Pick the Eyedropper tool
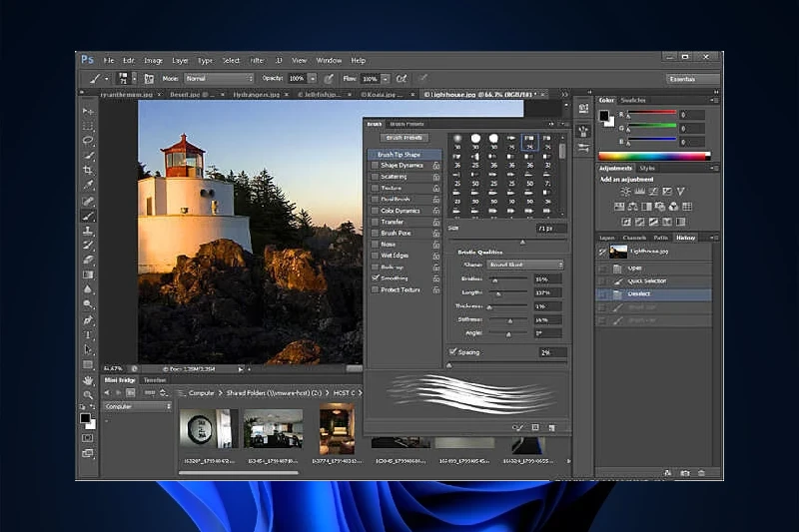The width and height of the screenshot is (799, 532). [88, 186]
